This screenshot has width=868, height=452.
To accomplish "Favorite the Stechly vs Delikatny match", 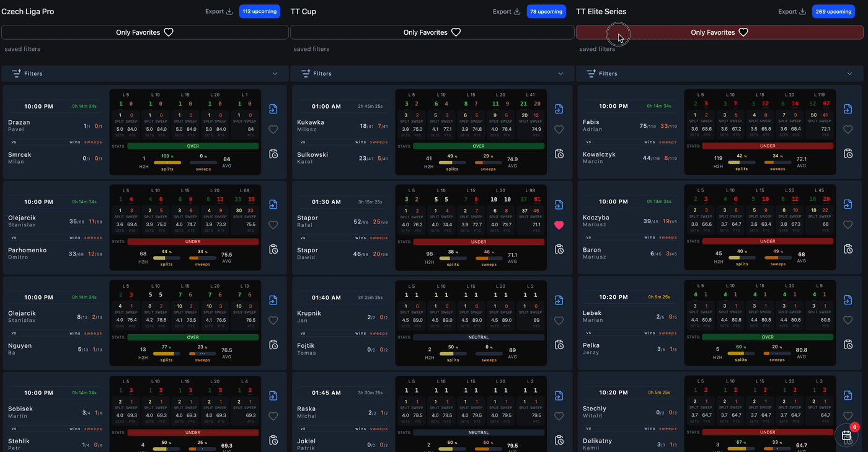I will pos(848,416).
